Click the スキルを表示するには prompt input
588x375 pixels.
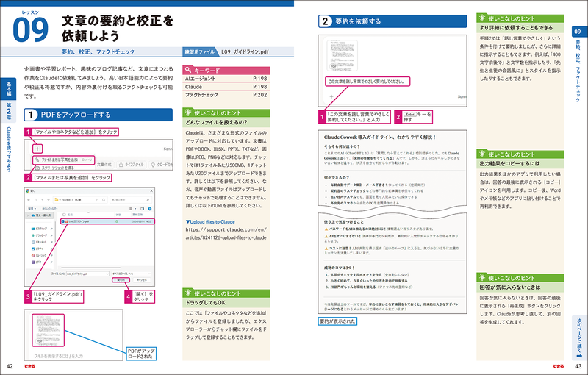(59, 356)
